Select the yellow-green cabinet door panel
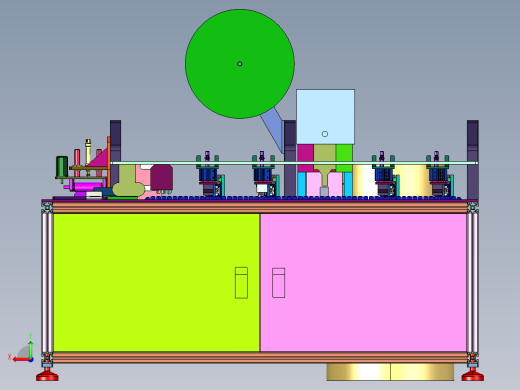This screenshot has height=390, width=520. [157, 282]
